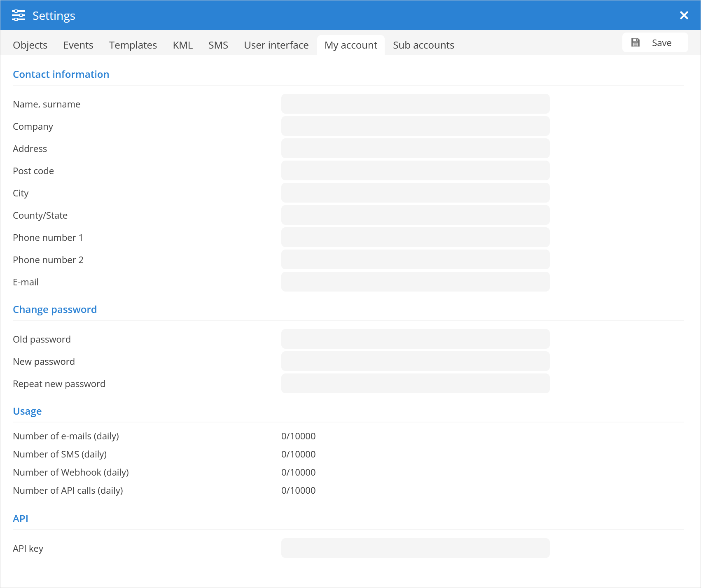Focus the Company text field
This screenshot has width=701, height=588.
point(415,126)
